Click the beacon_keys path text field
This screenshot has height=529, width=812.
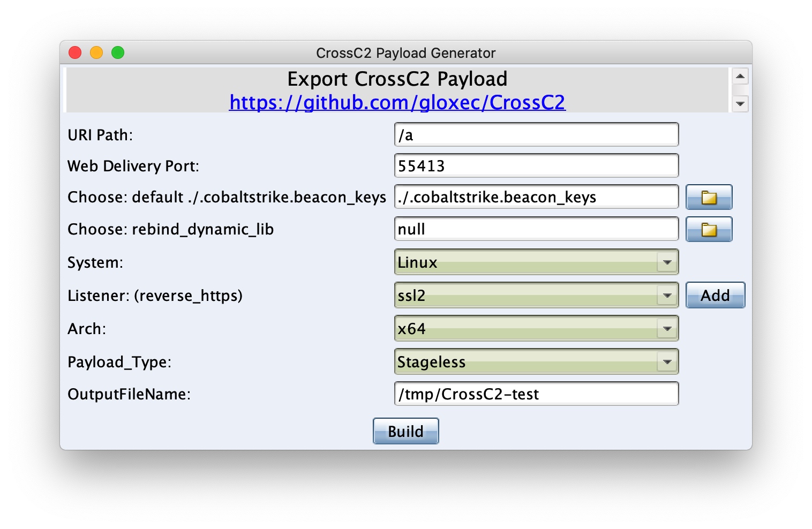536,197
